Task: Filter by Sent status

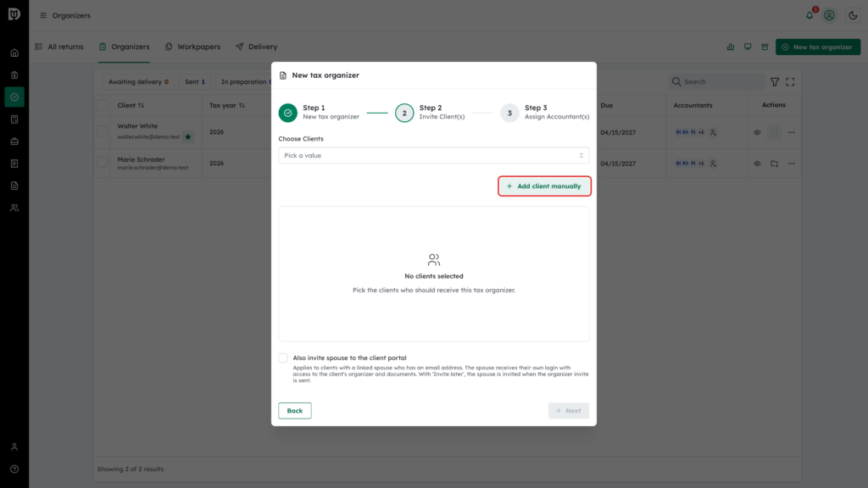Action: tap(195, 82)
